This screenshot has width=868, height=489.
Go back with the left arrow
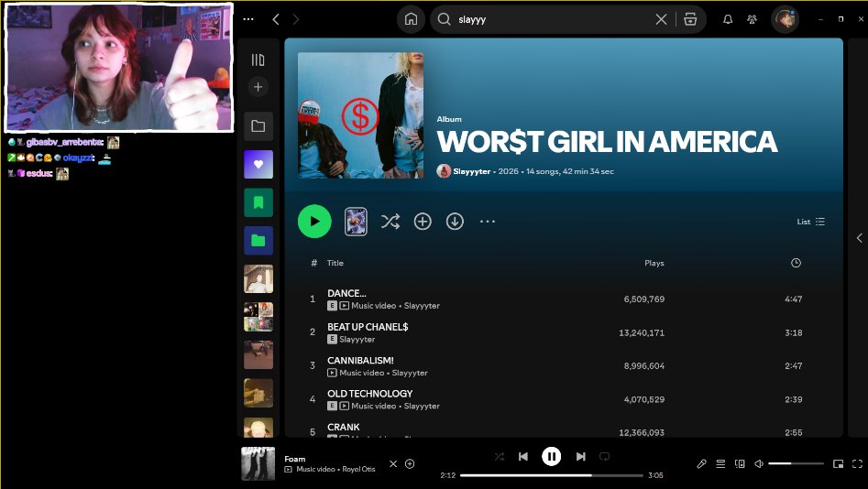[276, 19]
